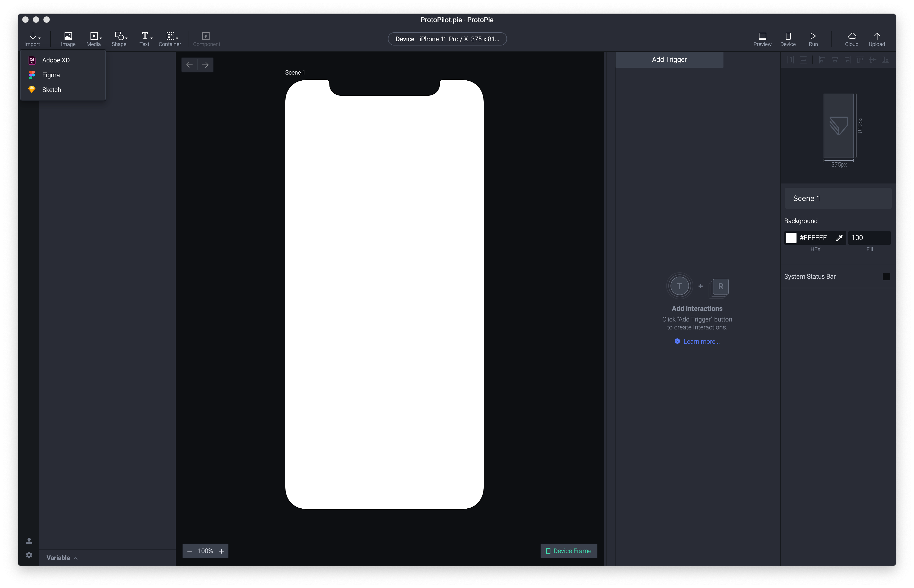Click the Device icon in the toolbar

788,36
